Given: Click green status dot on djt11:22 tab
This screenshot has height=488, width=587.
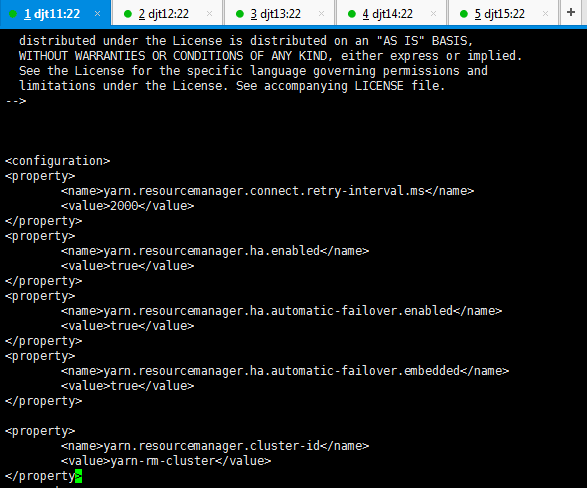Looking at the screenshot, I should (13, 14).
